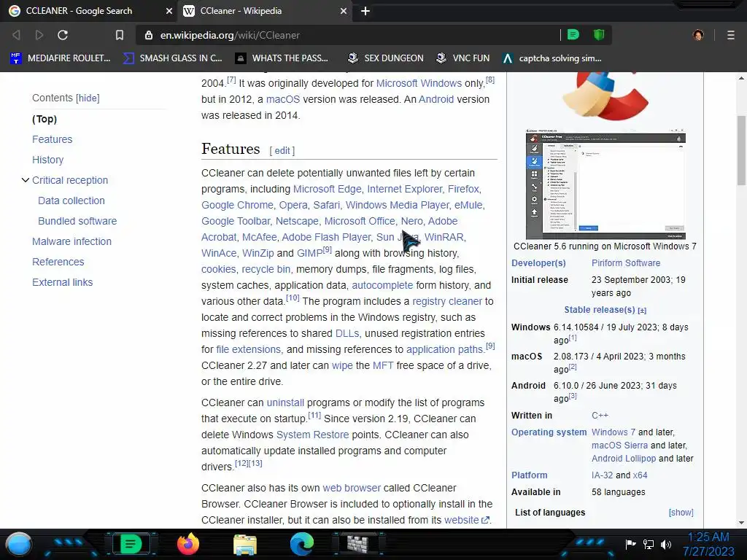The image size is (747, 560).
Task: Go to Bundled software in Contents
Action: tap(77, 222)
